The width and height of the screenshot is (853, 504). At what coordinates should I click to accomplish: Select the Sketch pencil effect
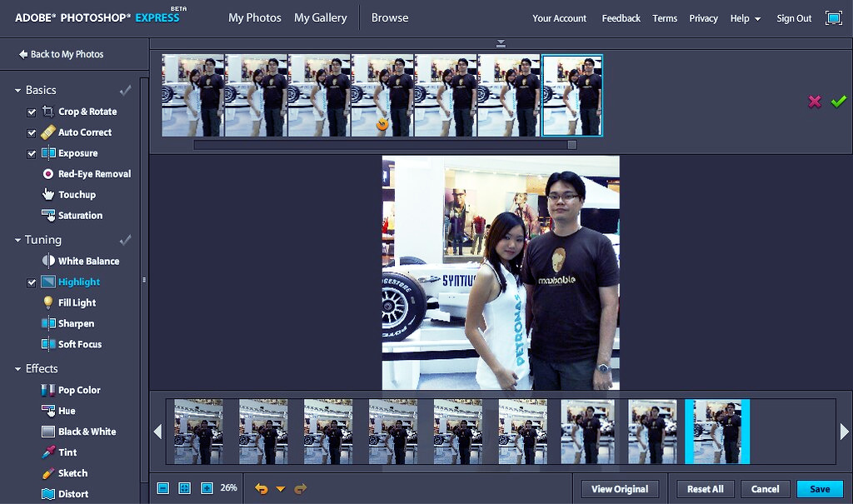[48, 473]
